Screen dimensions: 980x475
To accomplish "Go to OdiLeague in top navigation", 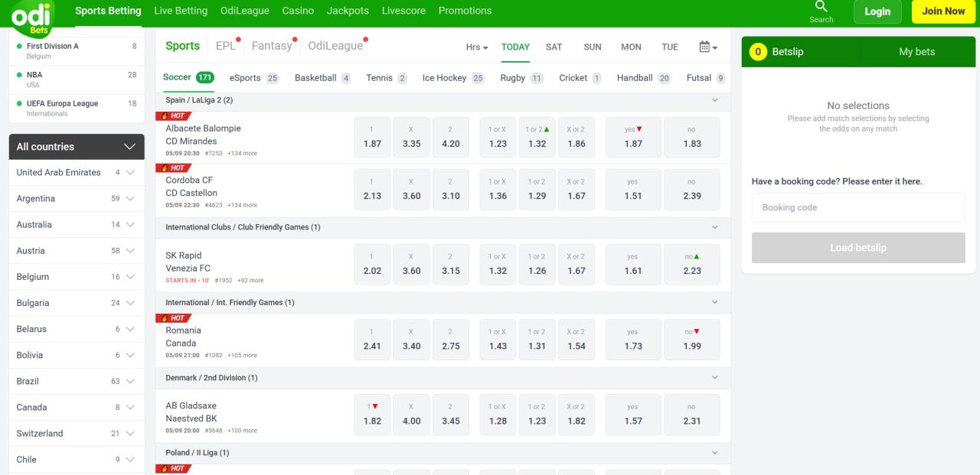I will 245,11.
